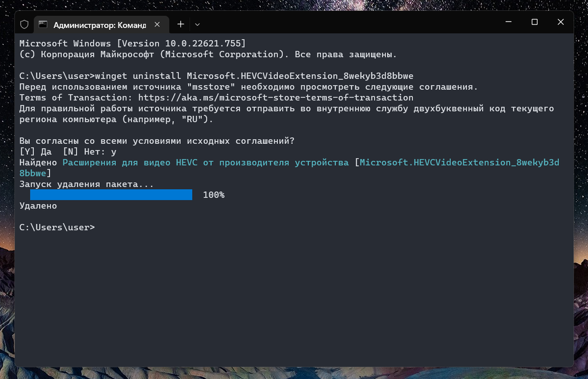The height and width of the screenshot is (379, 588).
Task: Click the 100% progress value text
Action: tap(214, 195)
